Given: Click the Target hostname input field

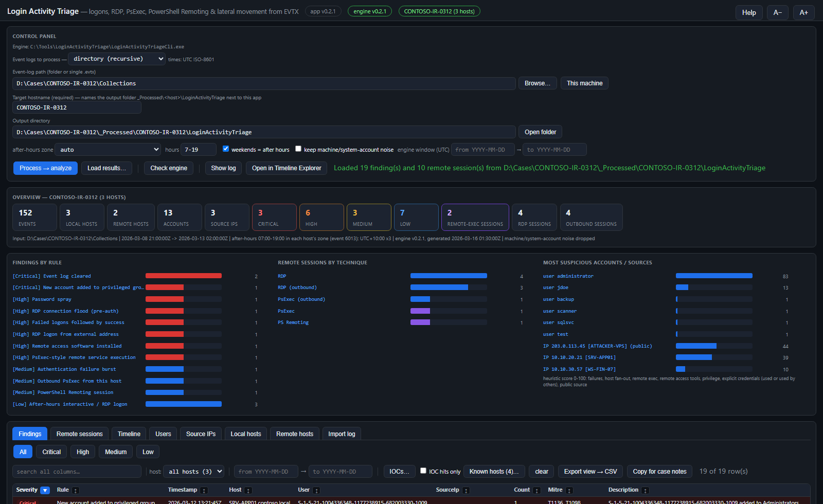Looking at the screenshot, I should point(77,107).
